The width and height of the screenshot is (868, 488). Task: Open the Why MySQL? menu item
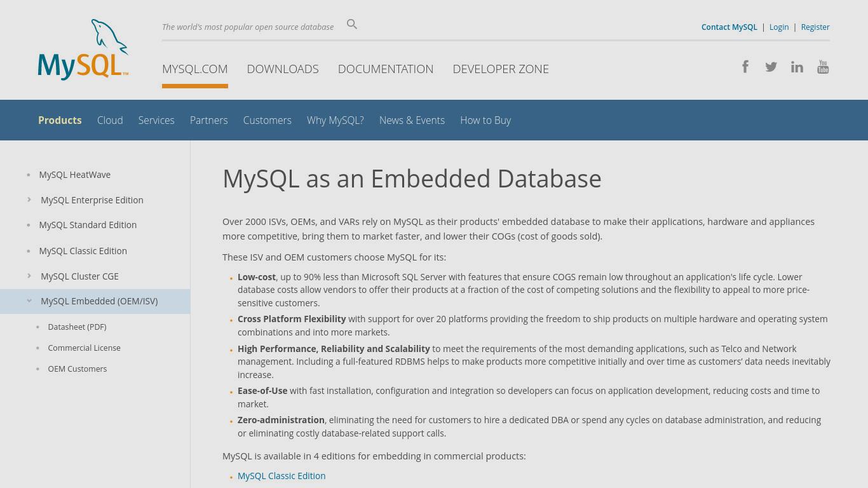coord(336,120)
